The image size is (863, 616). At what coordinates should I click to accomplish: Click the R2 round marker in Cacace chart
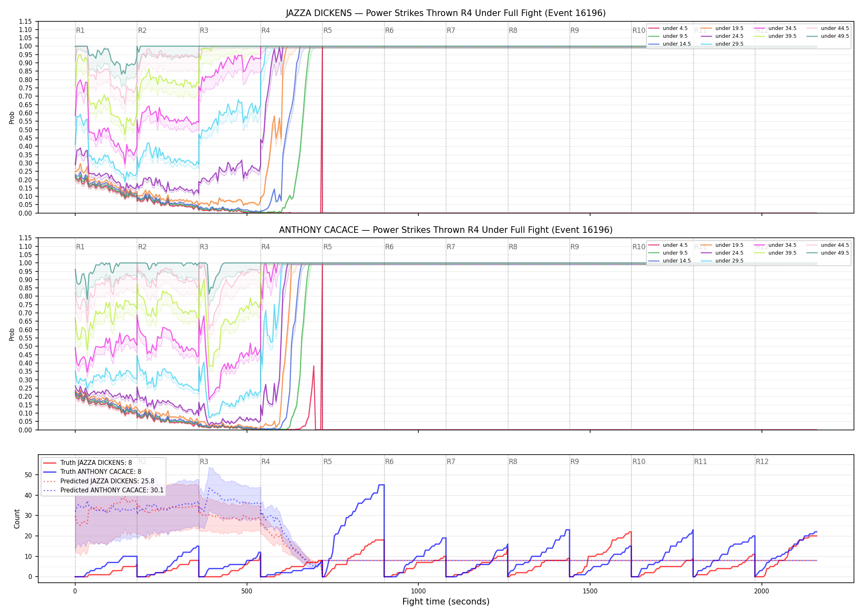coord(142,247)
